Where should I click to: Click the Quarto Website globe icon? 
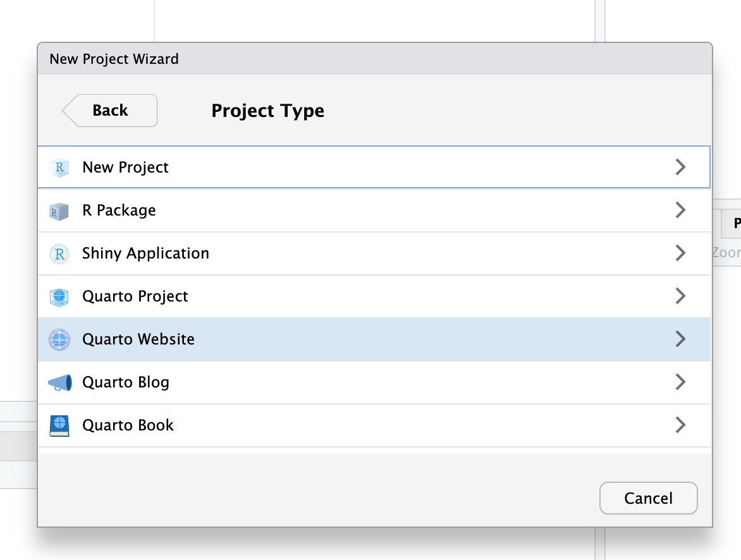tap(59, 340)
